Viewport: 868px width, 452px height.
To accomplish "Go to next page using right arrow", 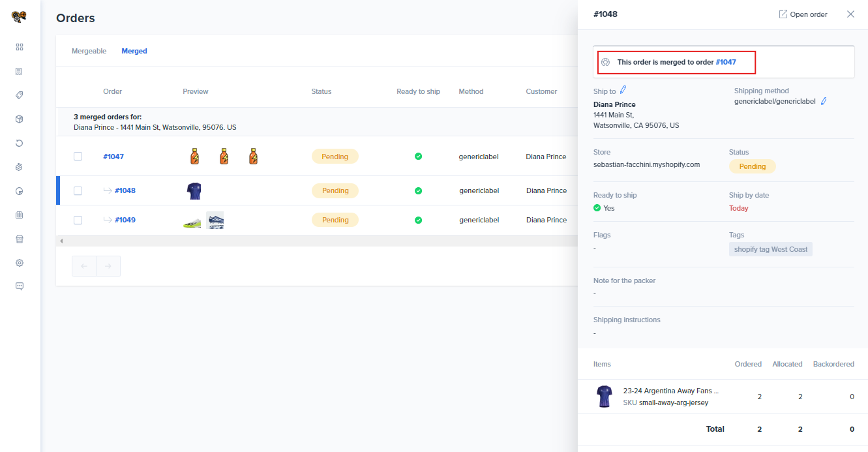I will tap(108, 266).
